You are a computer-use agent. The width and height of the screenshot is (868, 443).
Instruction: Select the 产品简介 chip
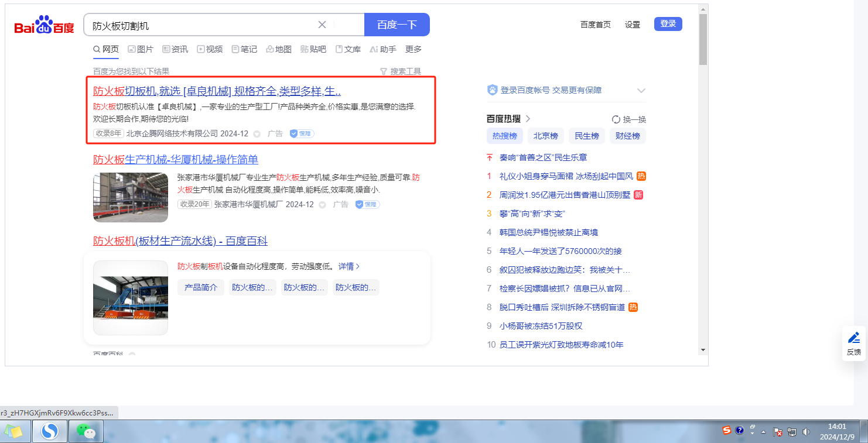(x=201, y=287)
